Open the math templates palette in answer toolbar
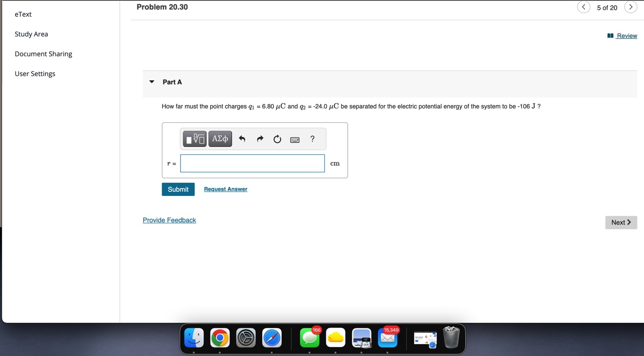Image resolution: width=644 pixels, height=356 pixels. click(194, 138)
